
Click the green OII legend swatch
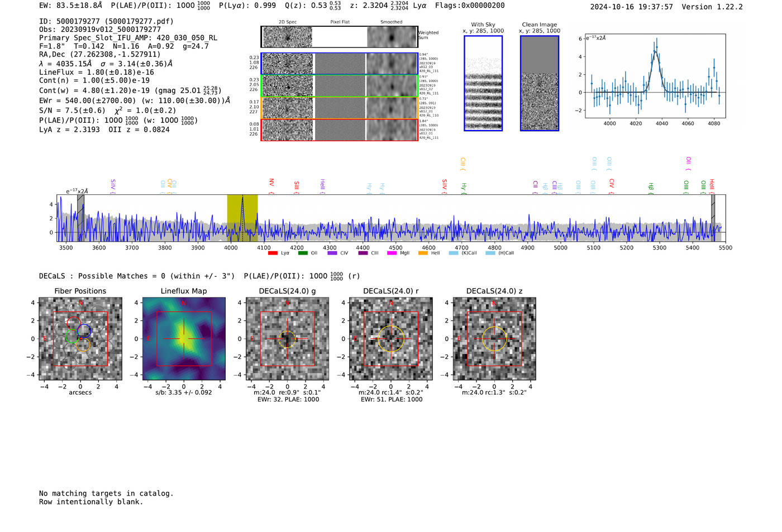pyautogui.click(x=303, y=253)
